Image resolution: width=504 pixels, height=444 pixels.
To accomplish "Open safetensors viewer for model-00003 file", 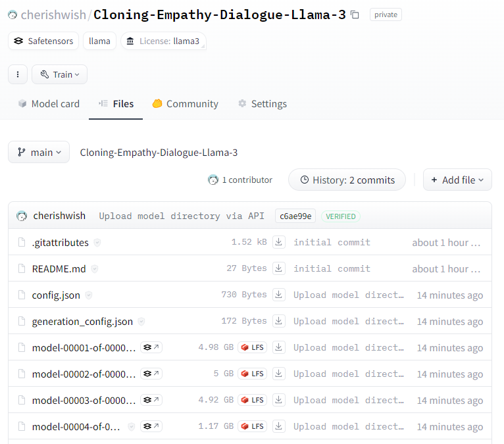I will 151,400.
